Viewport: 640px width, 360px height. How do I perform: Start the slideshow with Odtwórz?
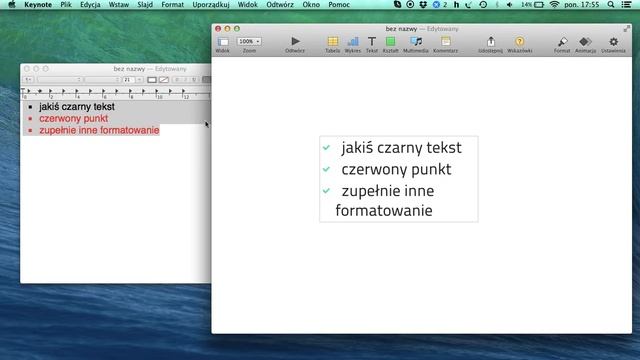(x=295, y=44)
